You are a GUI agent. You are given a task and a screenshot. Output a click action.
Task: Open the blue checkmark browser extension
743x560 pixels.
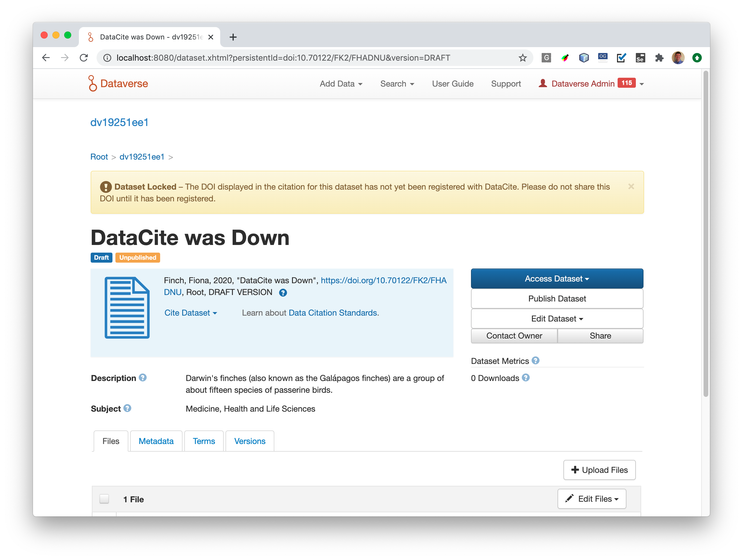pos(621,58)
